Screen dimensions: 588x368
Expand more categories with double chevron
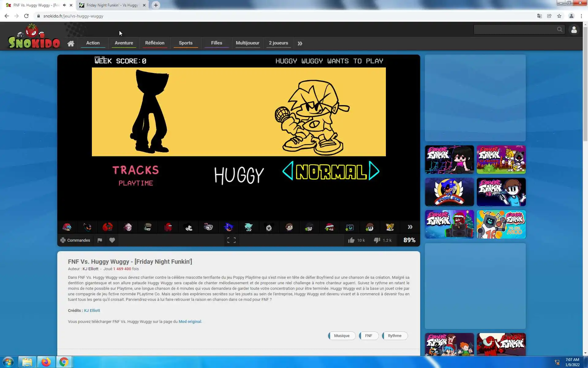tap(300, 43)
